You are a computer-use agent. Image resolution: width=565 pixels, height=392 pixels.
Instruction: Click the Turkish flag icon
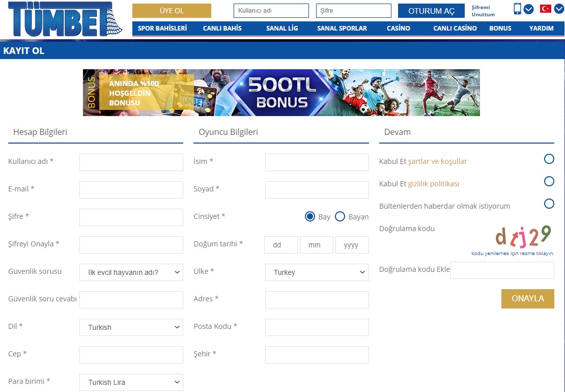[546, 9]
